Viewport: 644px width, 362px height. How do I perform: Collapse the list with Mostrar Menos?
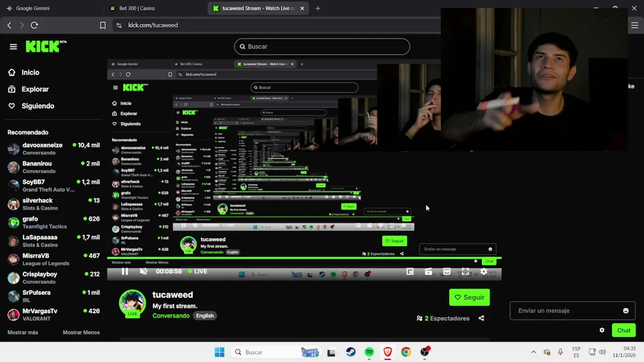(81, 332)
